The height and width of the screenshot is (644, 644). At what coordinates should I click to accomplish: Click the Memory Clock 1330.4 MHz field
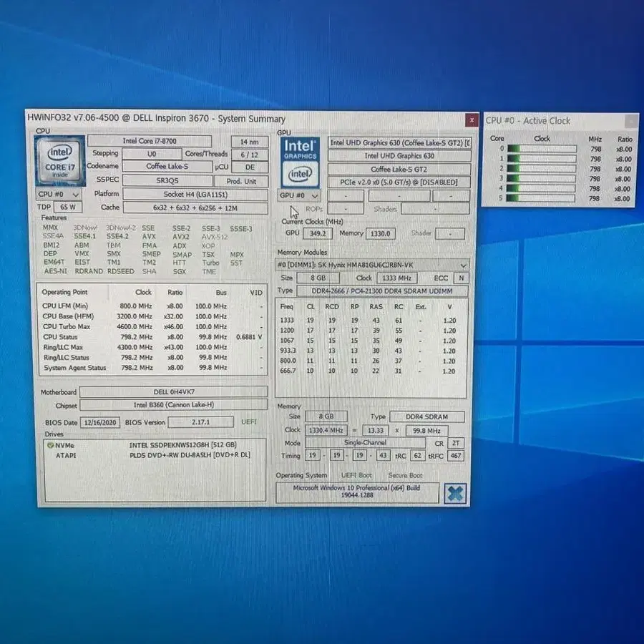[x=326, y=430]
